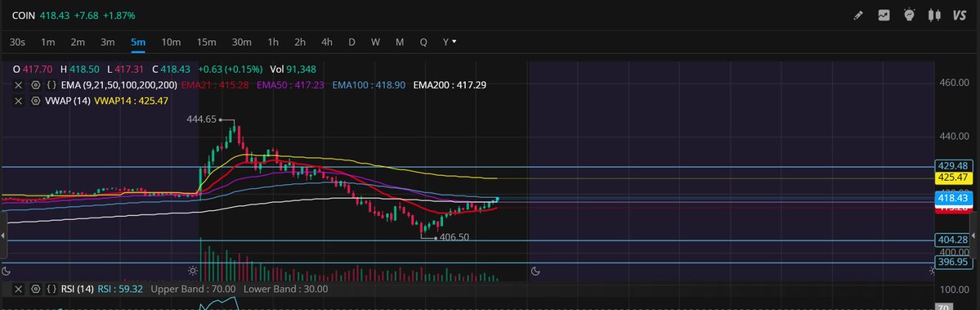Click the RSI (14) indicator label
This screenshot has height=310, width=980.
tap(78, 289)
